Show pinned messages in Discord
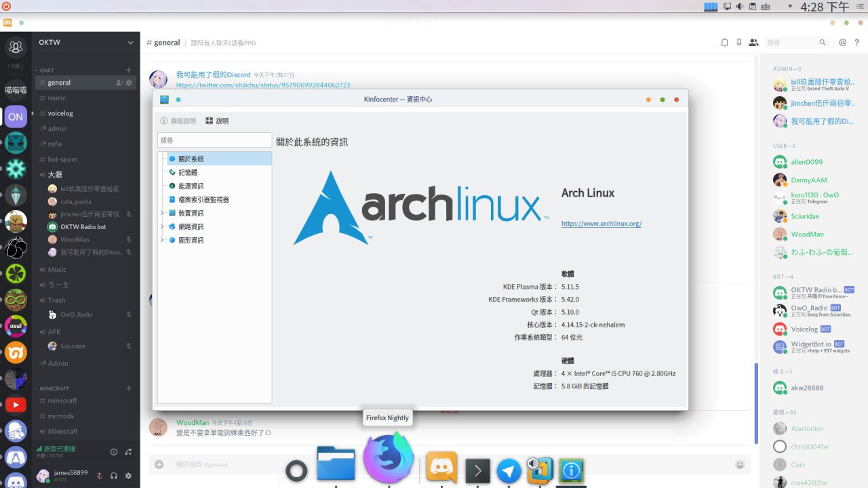 (738, 43)
